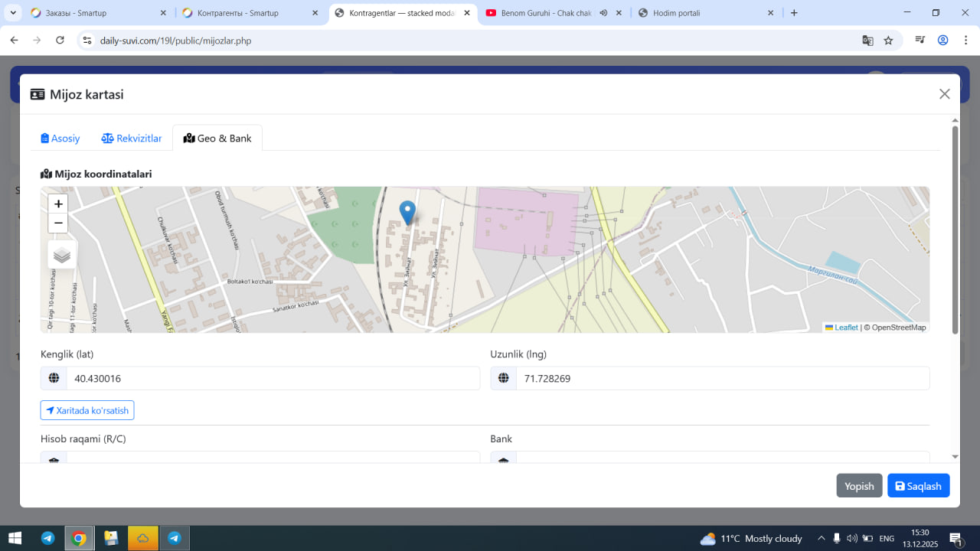Open the volume control in system tray
Viewport: 980px width, 551px height.
tap(852, 539)
